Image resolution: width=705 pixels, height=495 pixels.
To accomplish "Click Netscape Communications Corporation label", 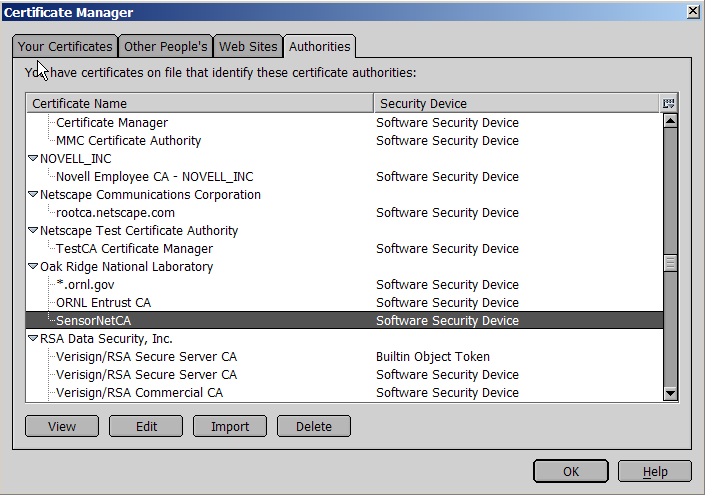I will [150, 195].
